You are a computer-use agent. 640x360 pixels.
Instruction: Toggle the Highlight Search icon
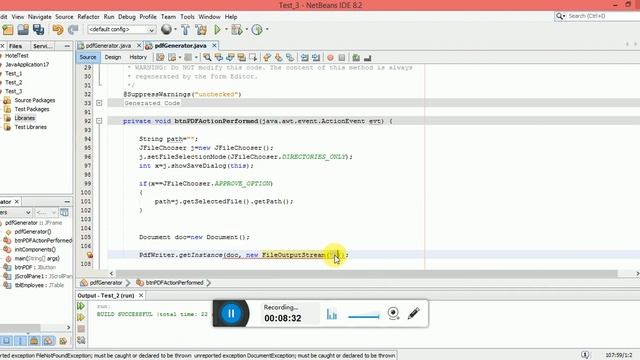(x=242, y=58)
